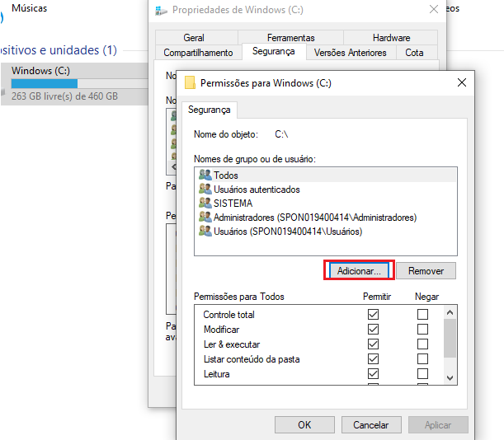Select Usuários autenticados in the list
504x440 pixels.
326,190
